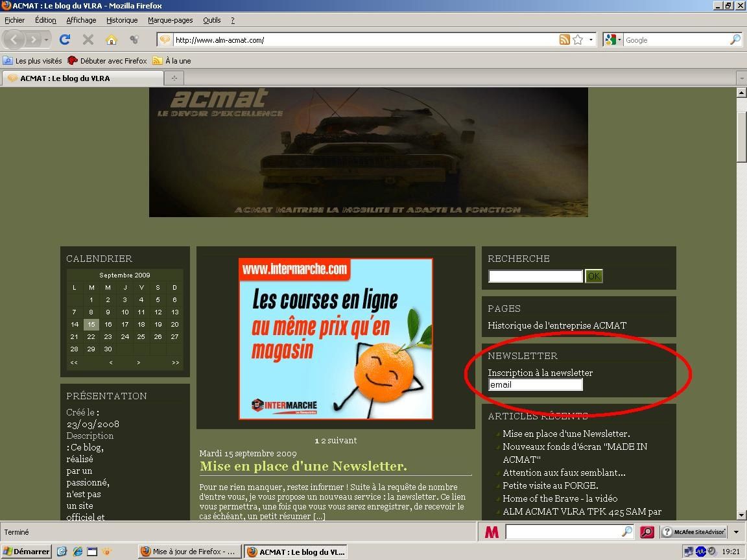Open the navigation history dropdown arrow

coord(46,40)
